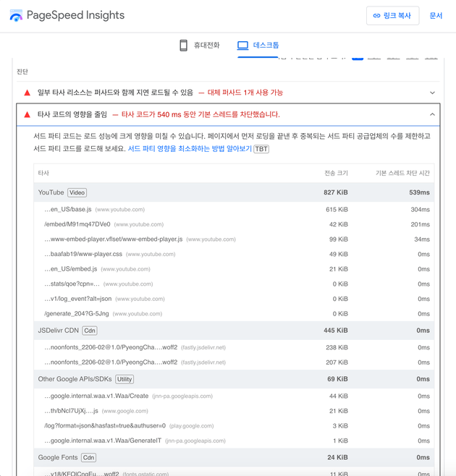Click the mobile phone icon for 휴대전화
Image resolution: width=456 pixels, height=476 pixels.
pos(184,46)
